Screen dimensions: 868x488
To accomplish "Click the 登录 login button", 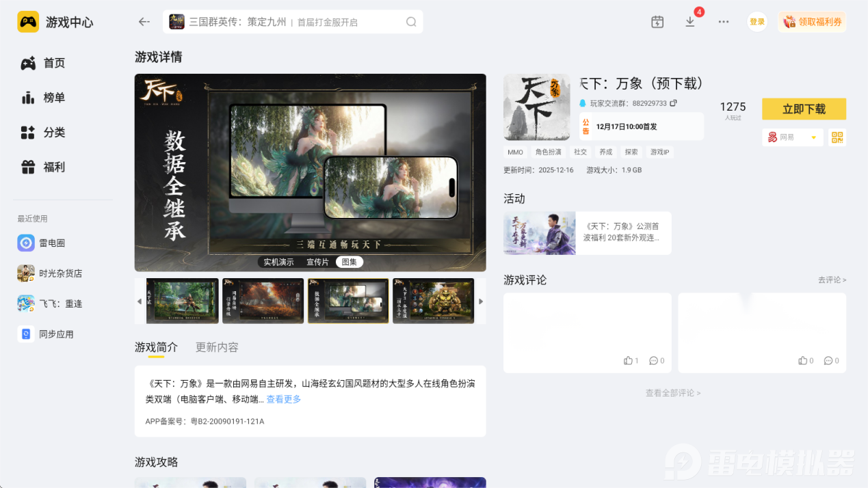I will click(x=757, y=22).
